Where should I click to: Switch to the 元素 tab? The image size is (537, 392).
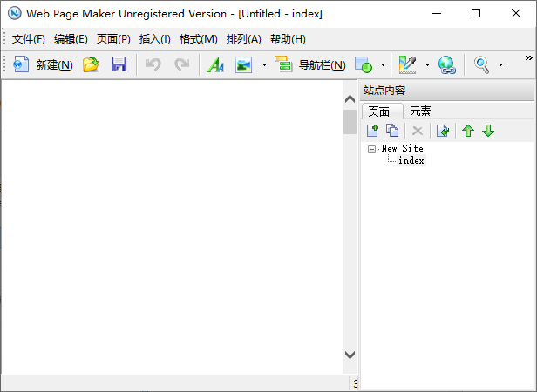420,112
